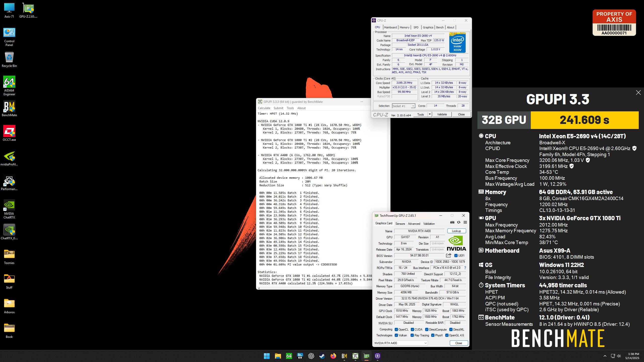Switch to the Memory tab in CPU-Z
This screenshot has width=644, height=362.
click(x=405, y=27)
